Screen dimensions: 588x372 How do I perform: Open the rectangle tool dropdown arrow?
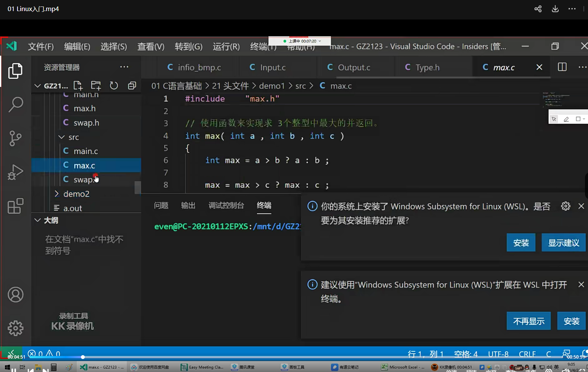tap(584, 119)
